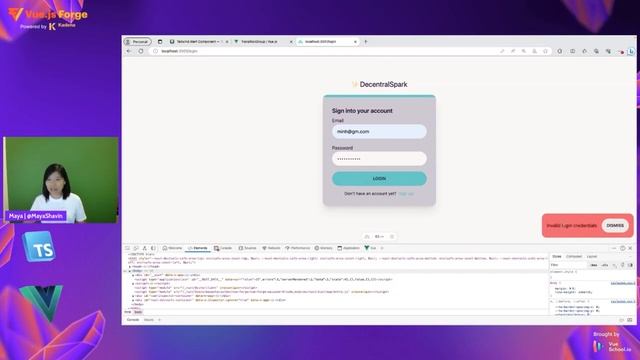Open browser extensions icon
Image resolution: width=640 pixels, height=360 pixels.
click(560, 51)
